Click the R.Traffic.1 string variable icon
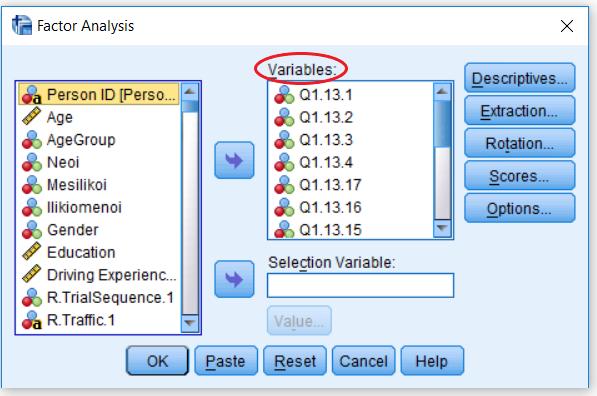 click(31, 320)
